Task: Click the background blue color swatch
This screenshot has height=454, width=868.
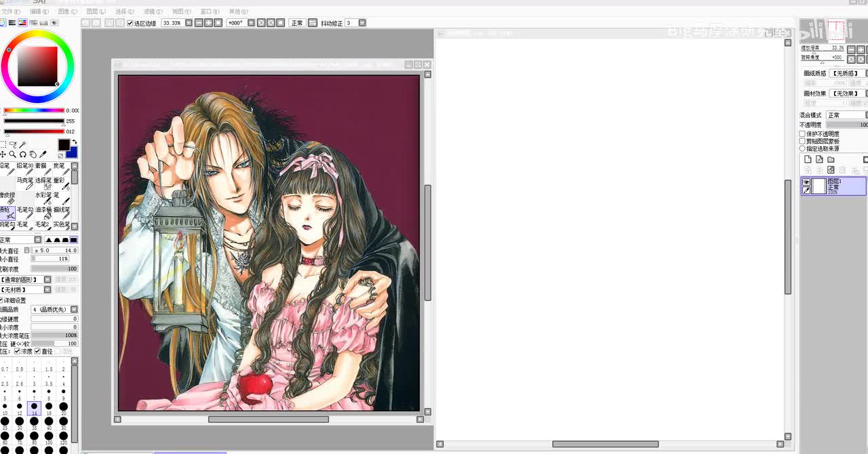Action: (x=73, y=154)
